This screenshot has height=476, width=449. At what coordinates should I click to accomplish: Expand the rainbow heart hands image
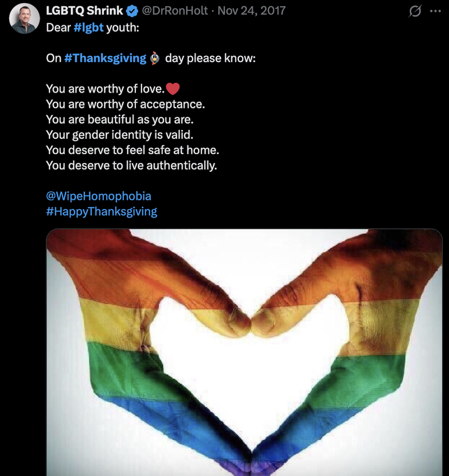(x=244, y=352)
